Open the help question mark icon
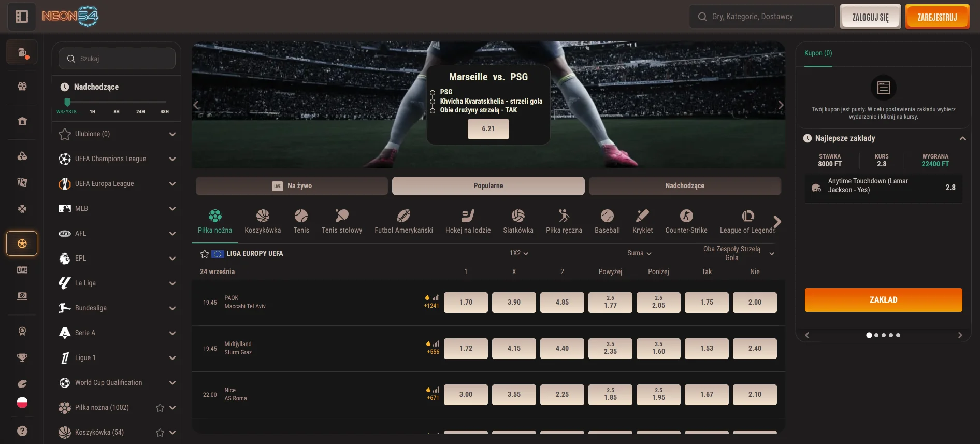The image size is (980, 444). pyautogui.click(x=22, y=431)
